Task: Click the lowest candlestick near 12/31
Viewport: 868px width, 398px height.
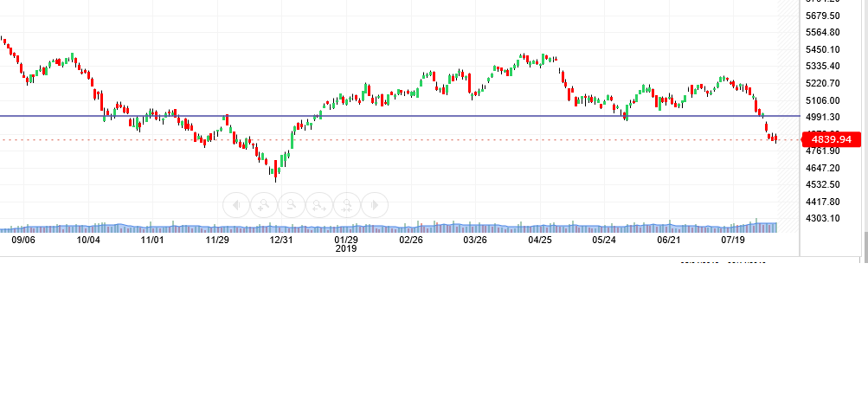Action: coord(275,176)
